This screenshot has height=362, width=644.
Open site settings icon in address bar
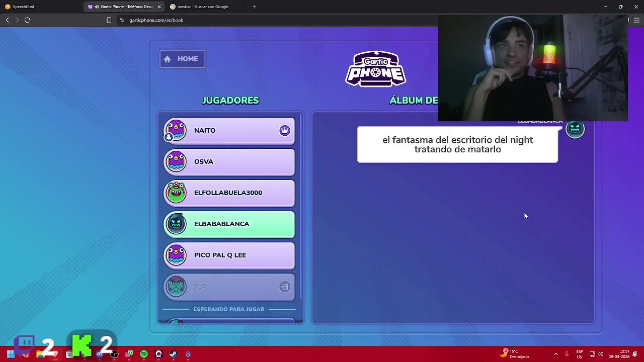122,20
